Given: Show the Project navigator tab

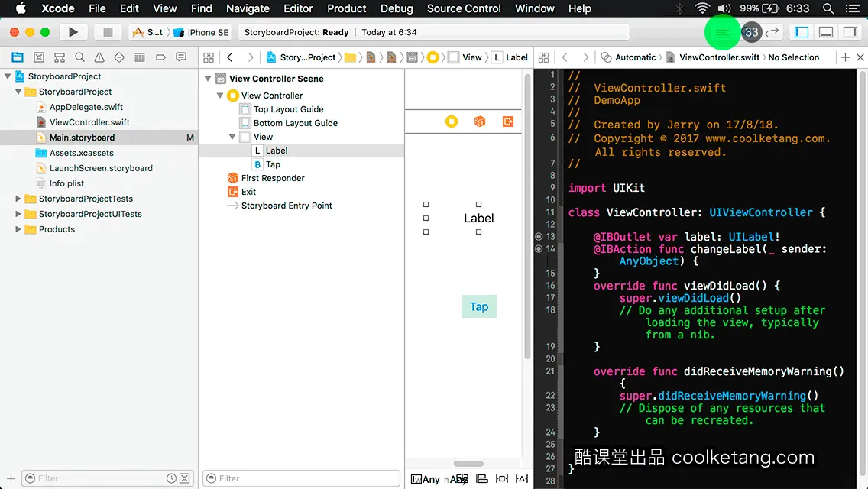Looking at the screenshot, I should [x=18, y=57].
